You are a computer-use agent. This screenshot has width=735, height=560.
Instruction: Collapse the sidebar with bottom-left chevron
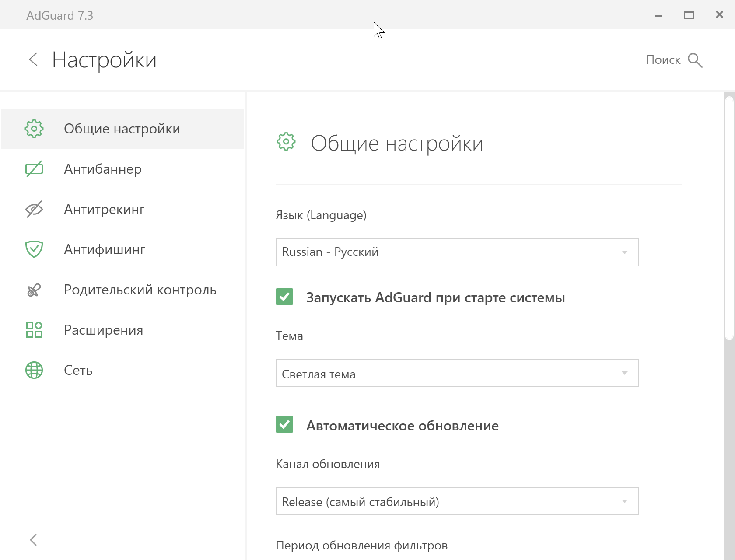pos(33,540)
